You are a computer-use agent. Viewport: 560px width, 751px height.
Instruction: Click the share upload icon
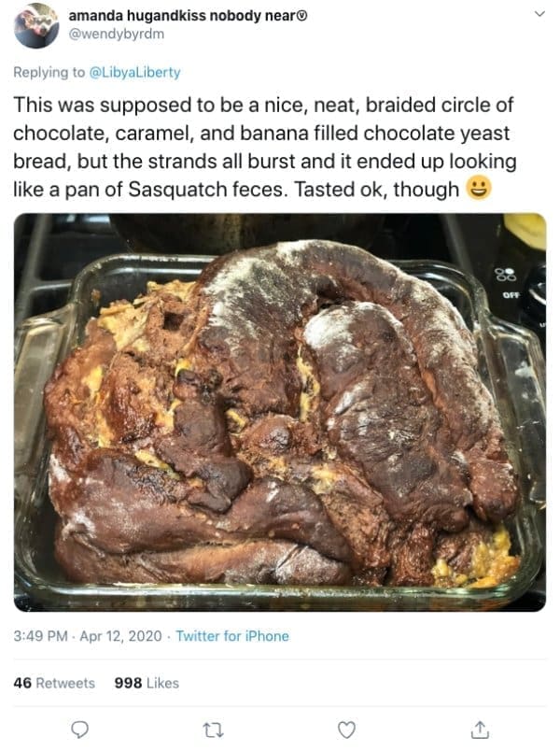click(480, 728)
